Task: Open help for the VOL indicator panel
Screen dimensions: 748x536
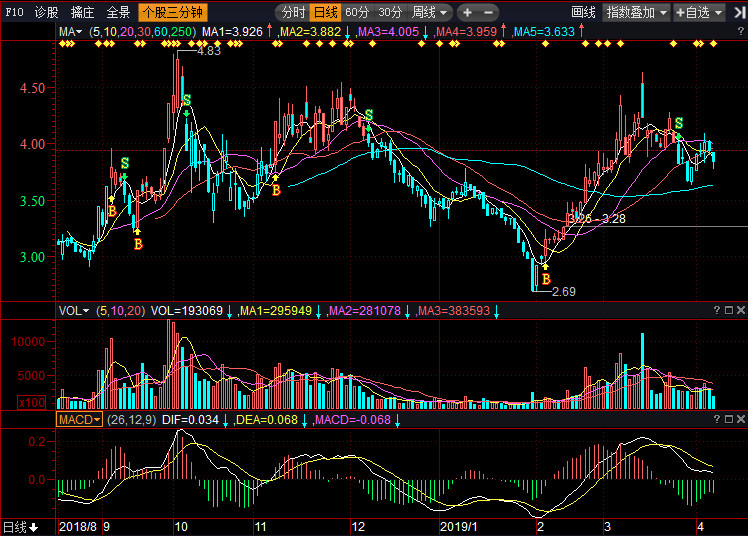Action: [x=715, y=311]
